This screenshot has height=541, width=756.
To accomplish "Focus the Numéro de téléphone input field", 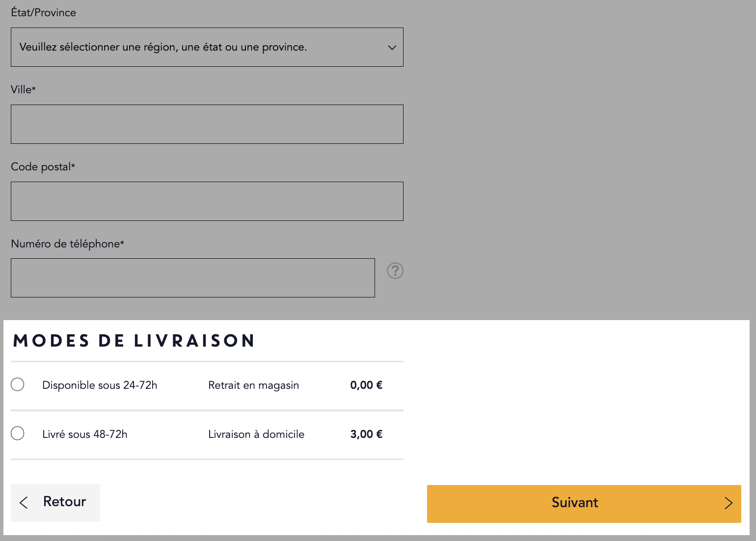I will pos(193,278).
